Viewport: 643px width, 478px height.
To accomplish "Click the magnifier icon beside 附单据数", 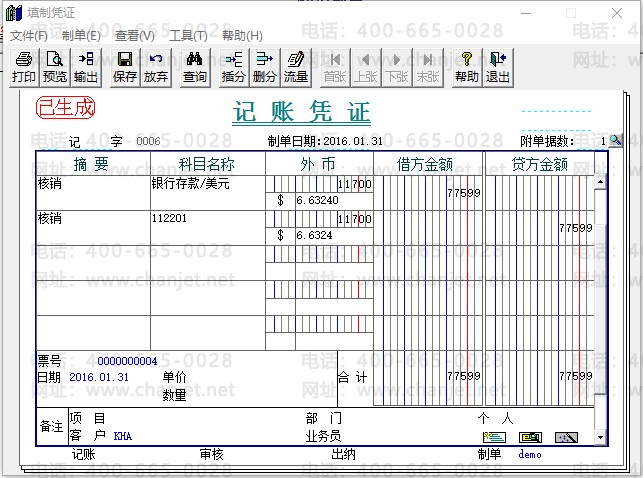I will pos(615,141).
